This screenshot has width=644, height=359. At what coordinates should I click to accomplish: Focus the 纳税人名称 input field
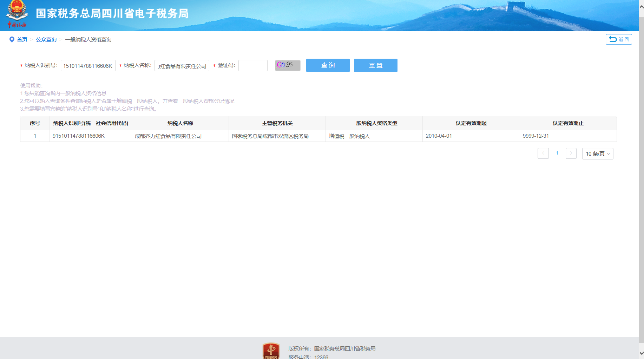pos(182,66)
